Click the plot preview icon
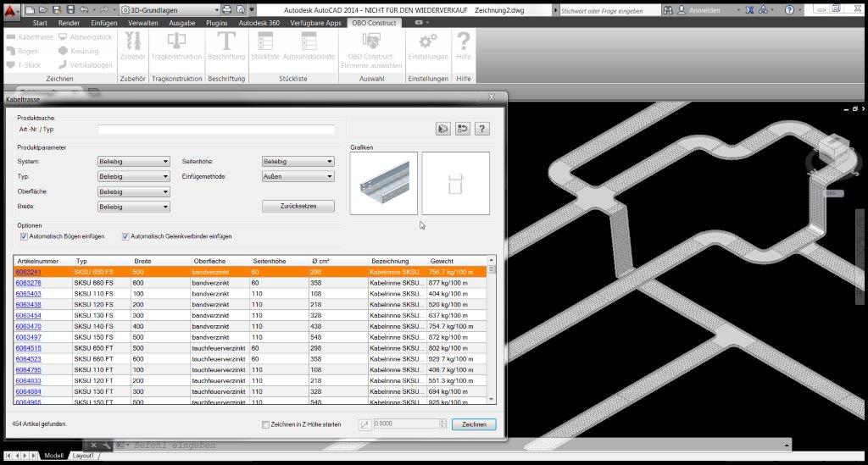Image resolution: width=868 pixels, height=465 pixels. [x=240, y=10]
